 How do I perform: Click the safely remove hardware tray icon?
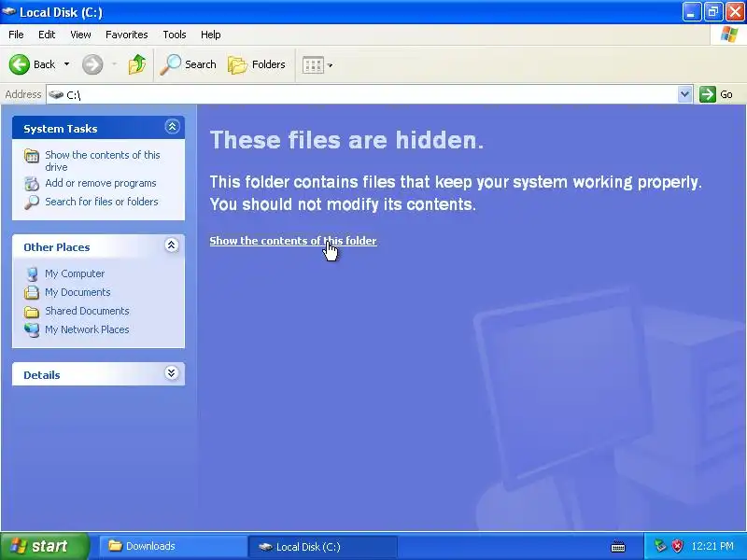[660, 546]
